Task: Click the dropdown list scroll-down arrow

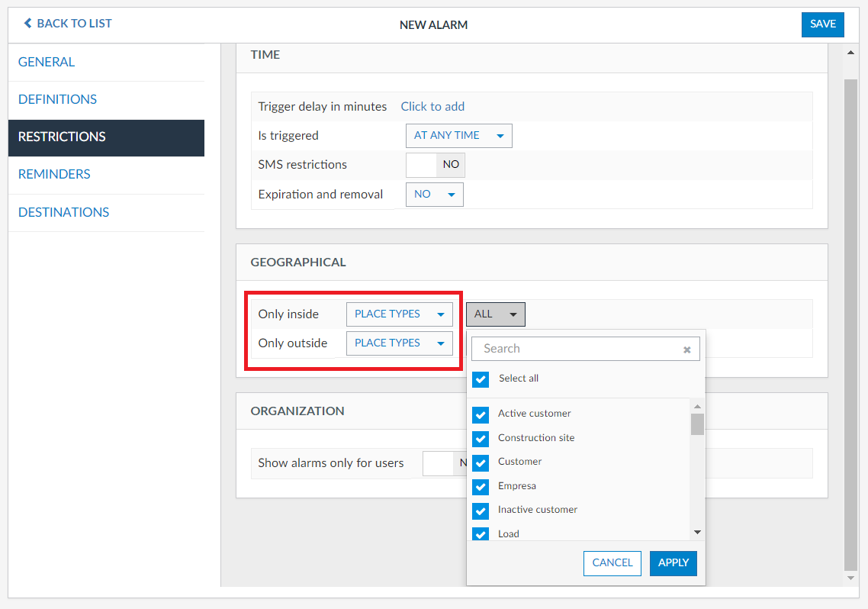Action: (697, 532)
